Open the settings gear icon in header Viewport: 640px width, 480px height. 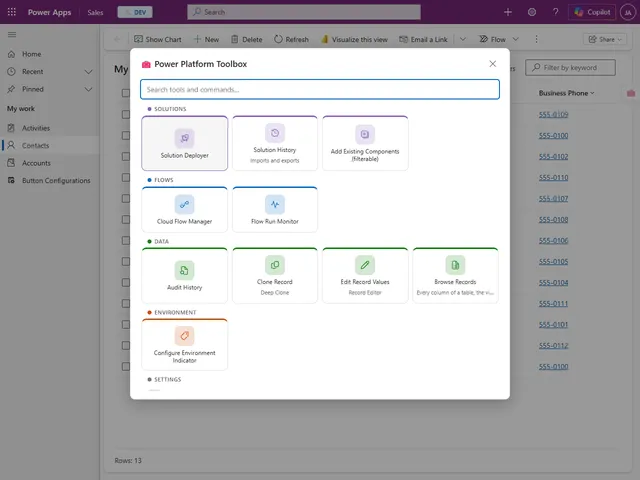(531, 12)
